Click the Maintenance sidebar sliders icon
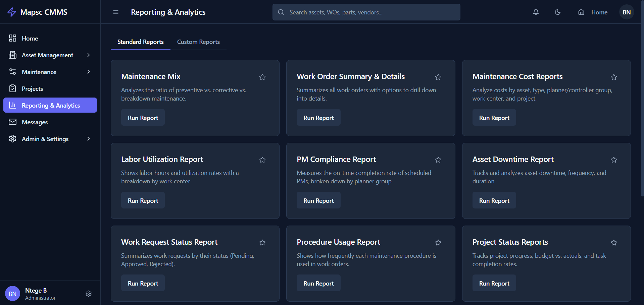644x305 pixels. pyautogui.click(x=12, y=72)
